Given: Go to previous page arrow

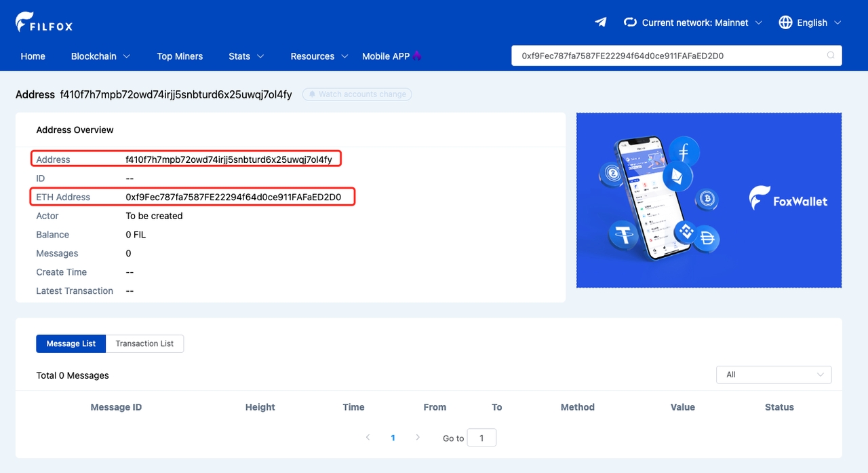Looking at the screenshot, I should click(368, 438).
